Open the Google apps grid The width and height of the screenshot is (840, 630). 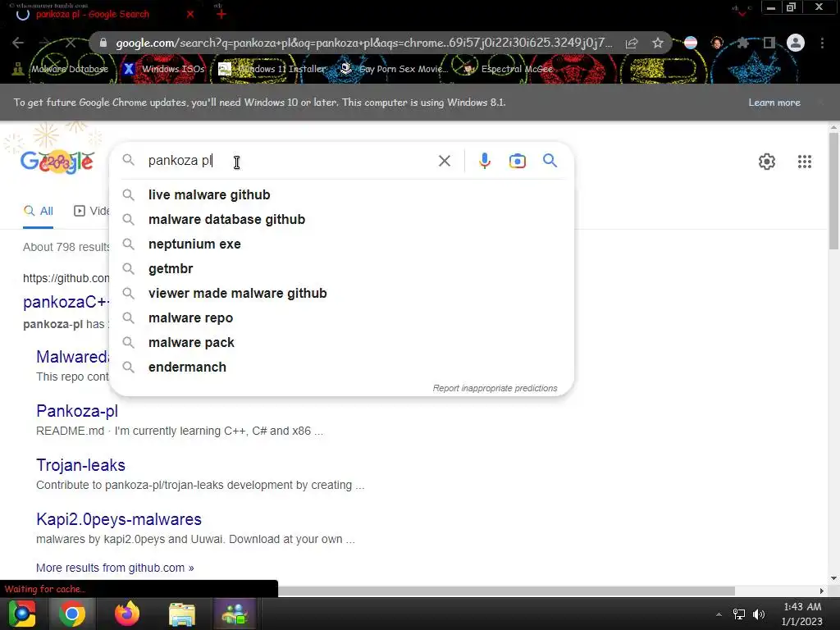pyautogui.click(x=804, y=162)
